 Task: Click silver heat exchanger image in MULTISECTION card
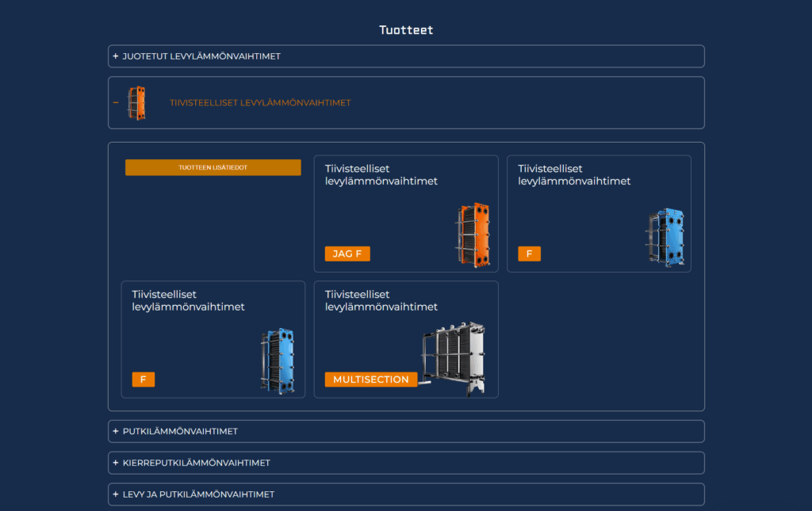(453, 359)
